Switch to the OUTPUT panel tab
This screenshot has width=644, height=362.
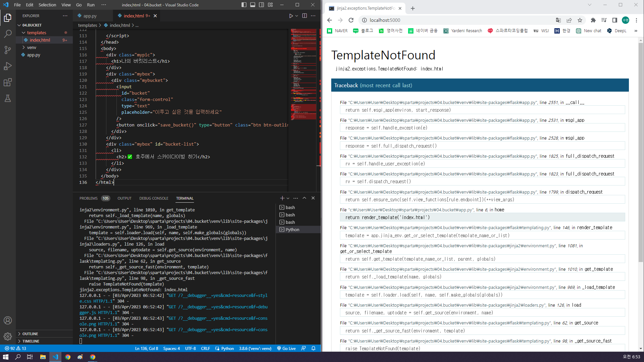point(125,198)
